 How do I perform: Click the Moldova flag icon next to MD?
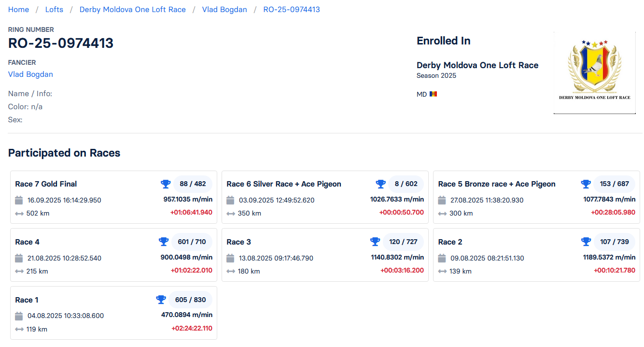pos(433,94)
